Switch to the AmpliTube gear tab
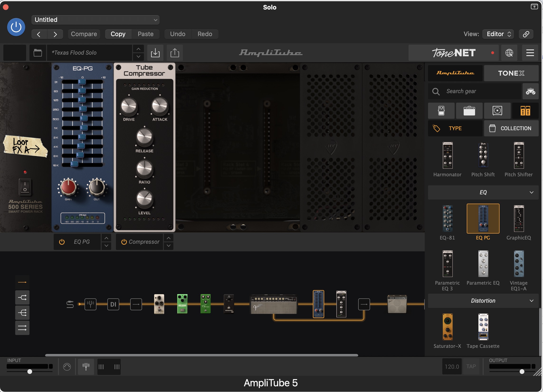Viewport: 543px width, 392px height. click(x=455, y=73)
